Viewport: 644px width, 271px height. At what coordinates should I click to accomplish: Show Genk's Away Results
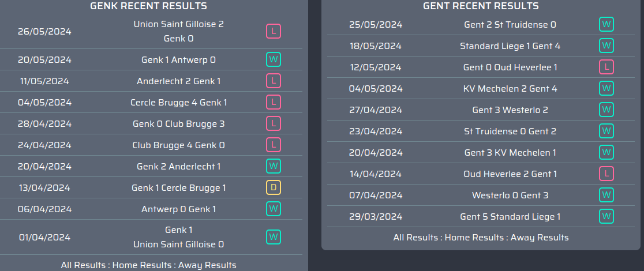(x=207, y=265)
